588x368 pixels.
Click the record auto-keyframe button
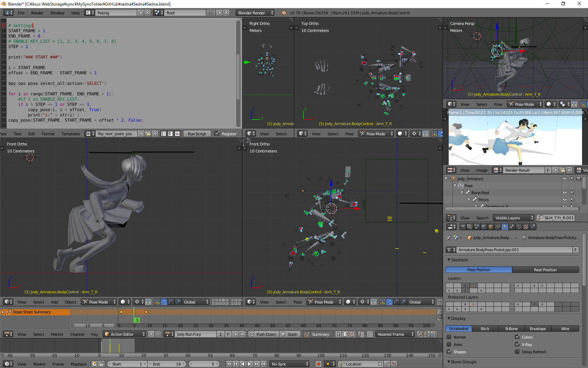pos(318,364)
